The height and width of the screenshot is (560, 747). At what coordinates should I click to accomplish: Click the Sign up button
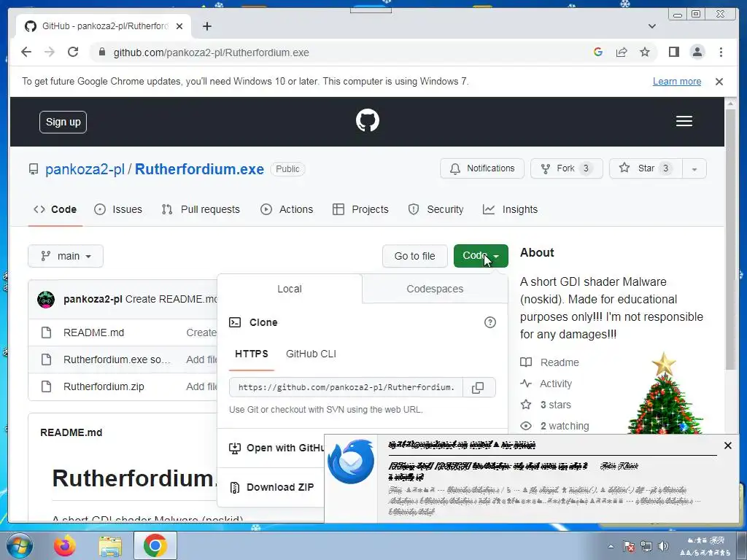coord(63,122)
